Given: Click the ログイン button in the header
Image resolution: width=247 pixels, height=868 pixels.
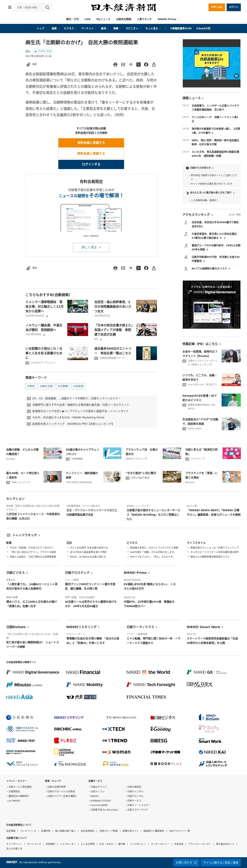Looking at the screenshot, I should 234,7.
